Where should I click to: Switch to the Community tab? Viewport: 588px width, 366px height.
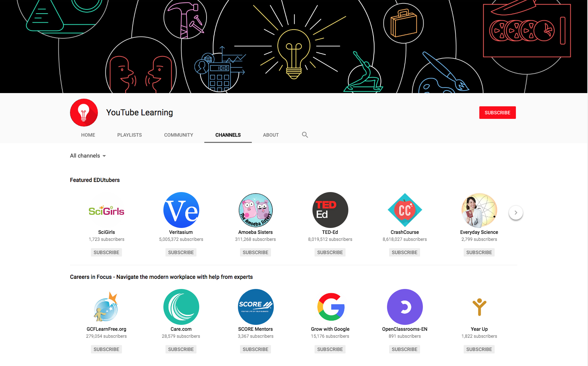click(179, 135)
